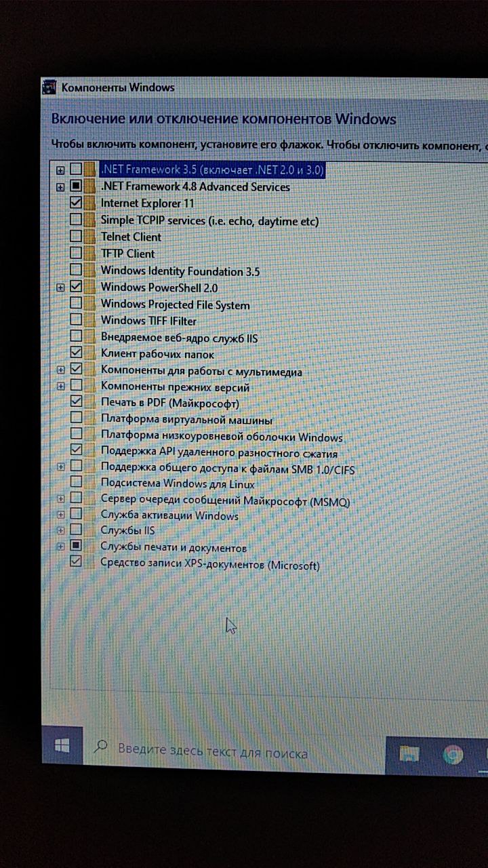Expand Компоненты прежних версий
The image size is (488, 868).
pyautogui.click(x=60, y=387)
